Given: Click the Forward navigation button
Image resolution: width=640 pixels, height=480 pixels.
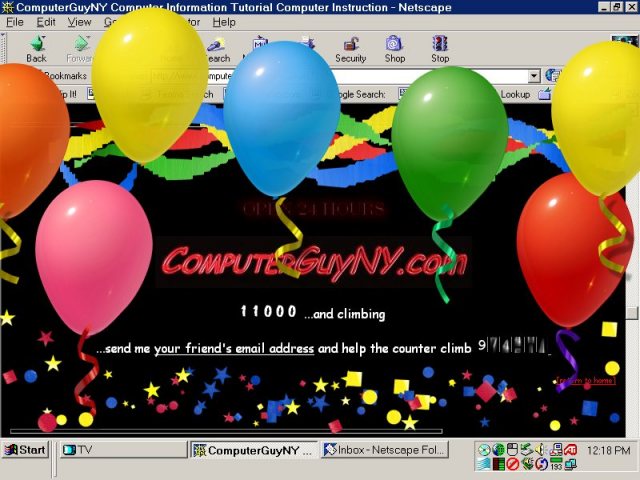Looking at the screenshot, I should click(79, 49).
